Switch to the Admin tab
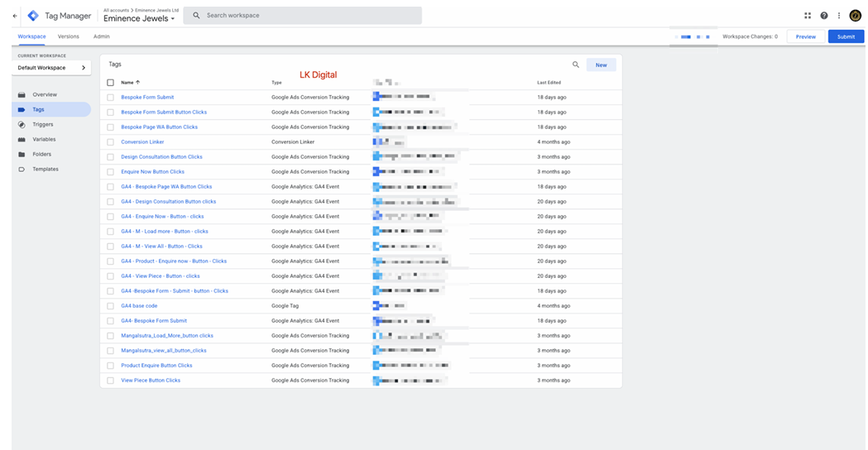The image size is (868, 450). (101, 36)
